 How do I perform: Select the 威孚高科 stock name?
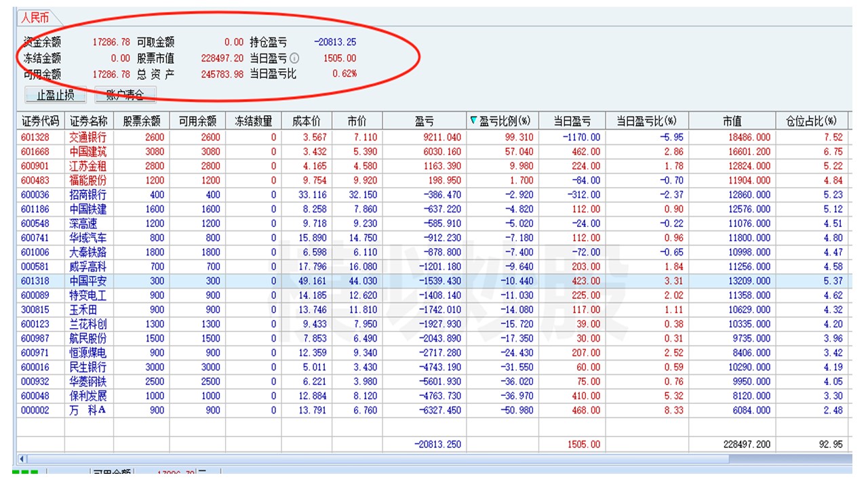88,267
